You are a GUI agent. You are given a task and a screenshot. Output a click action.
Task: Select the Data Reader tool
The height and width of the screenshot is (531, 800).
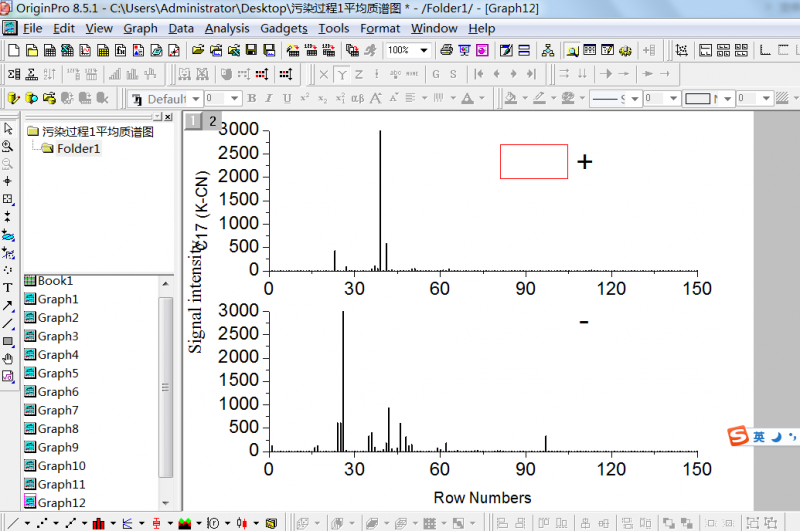8,199
